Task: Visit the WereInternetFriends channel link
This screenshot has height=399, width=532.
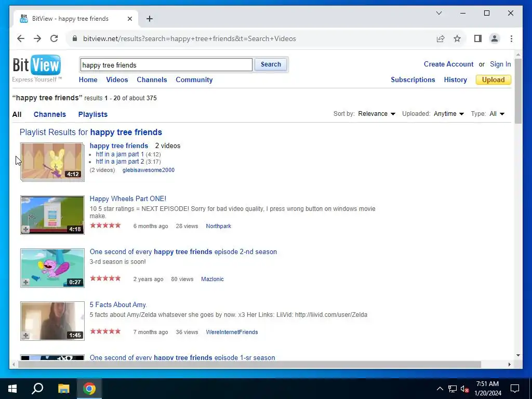Action: pos(232,332)
